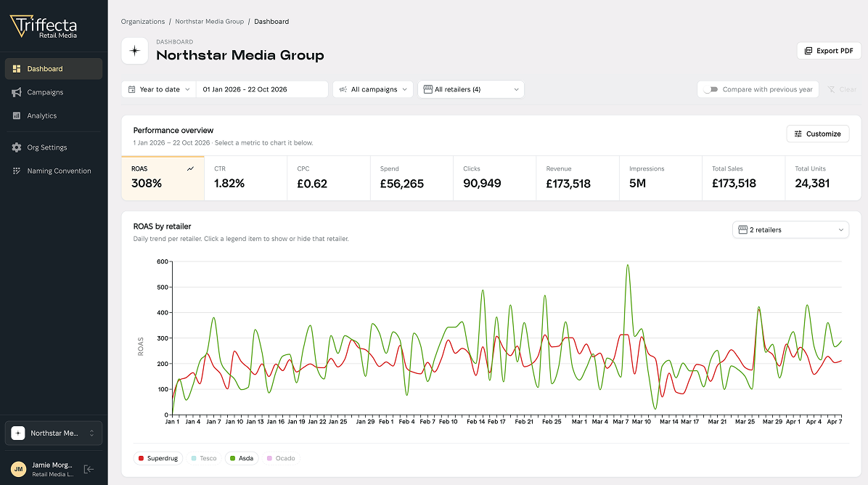Screen dimensions: 868x485
Task: Open the All retailers (4) dropdown
Action: (471, 89)
